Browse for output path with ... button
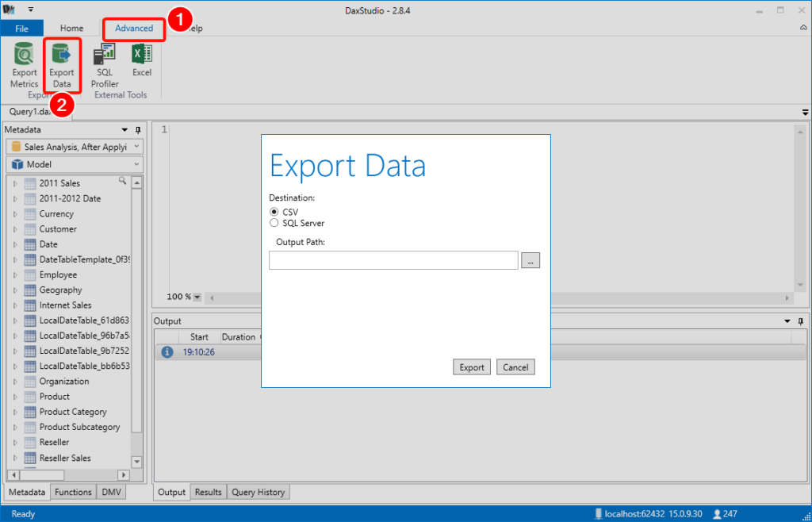 tap(530, 260)
